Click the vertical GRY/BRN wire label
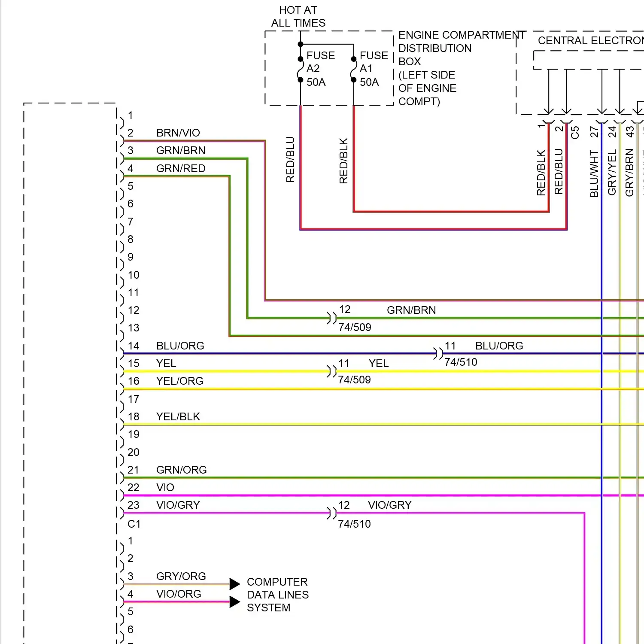 tap(629, 172)
